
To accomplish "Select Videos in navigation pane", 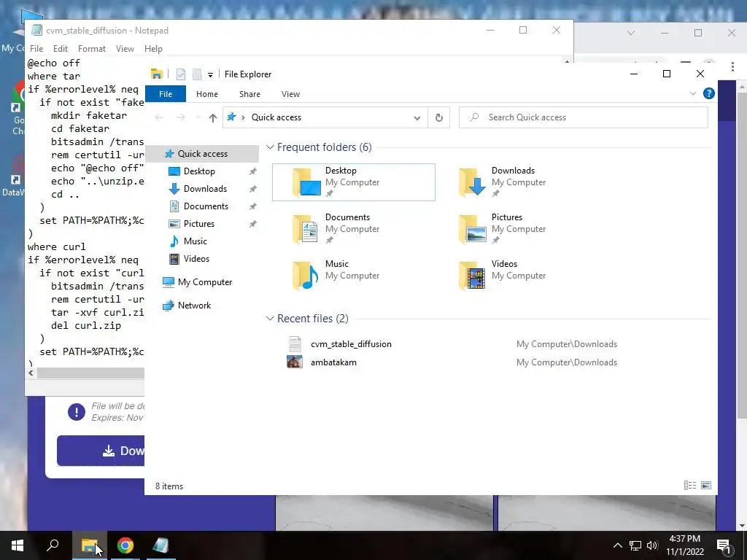I will click(x=196, y=259).
